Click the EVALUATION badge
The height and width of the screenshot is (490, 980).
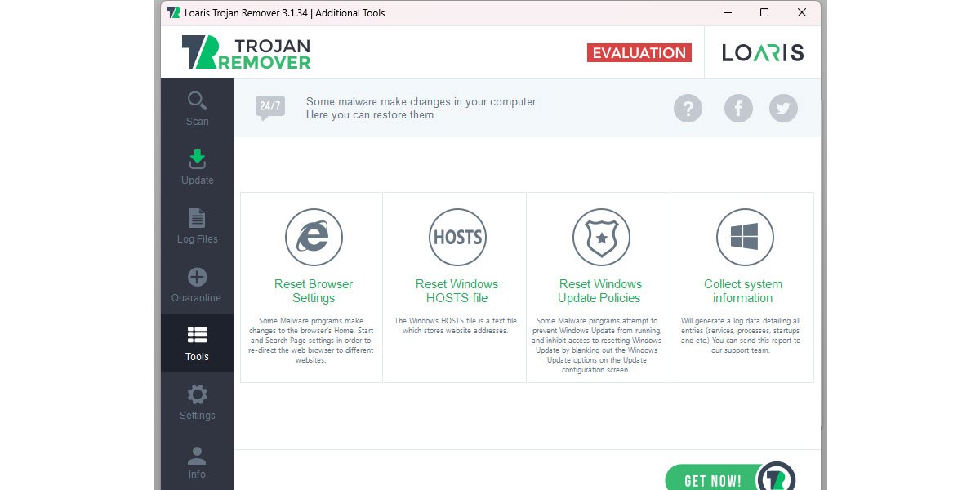point(639,52)
